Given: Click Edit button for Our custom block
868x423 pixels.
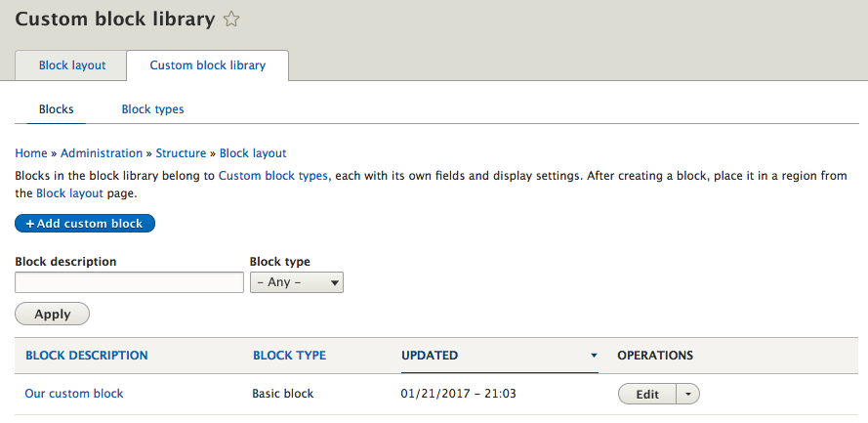Looking at the screenshot, I should [x=647, y=395].
